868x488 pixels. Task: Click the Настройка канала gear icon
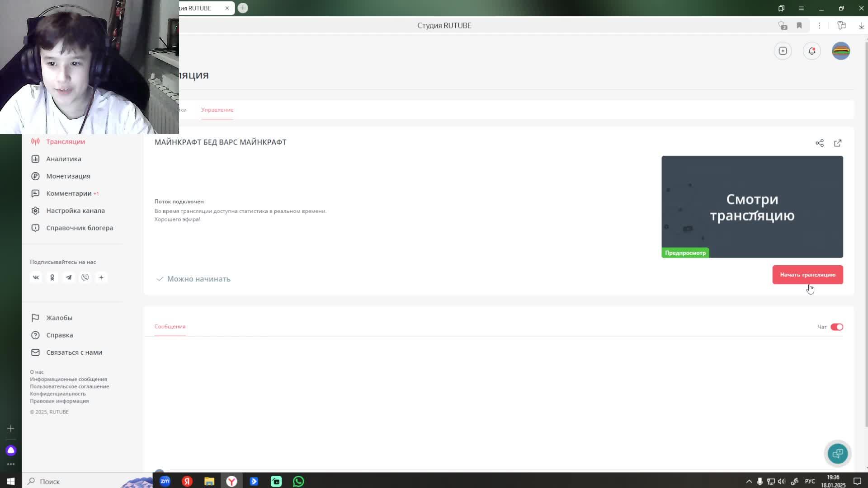(35, 211)
